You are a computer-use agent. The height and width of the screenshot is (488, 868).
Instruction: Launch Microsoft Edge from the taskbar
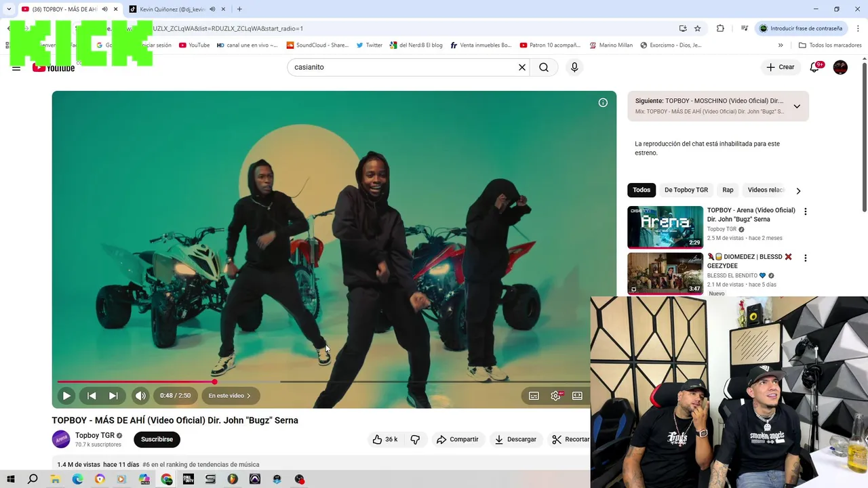(x=77, y=479)
